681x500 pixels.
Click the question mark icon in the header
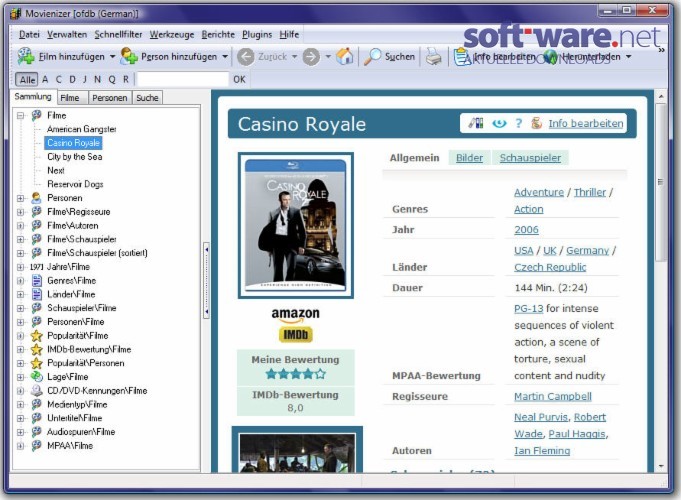(519, 123)
